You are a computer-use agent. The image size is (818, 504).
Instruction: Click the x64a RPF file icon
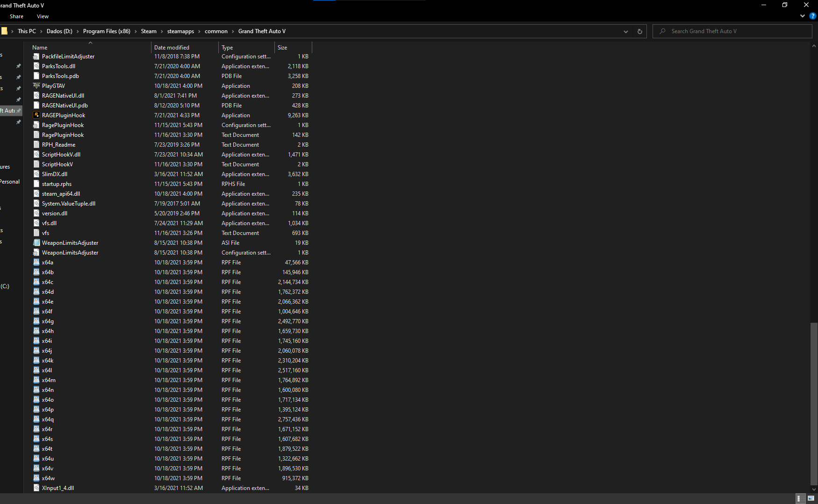[36, 263]
